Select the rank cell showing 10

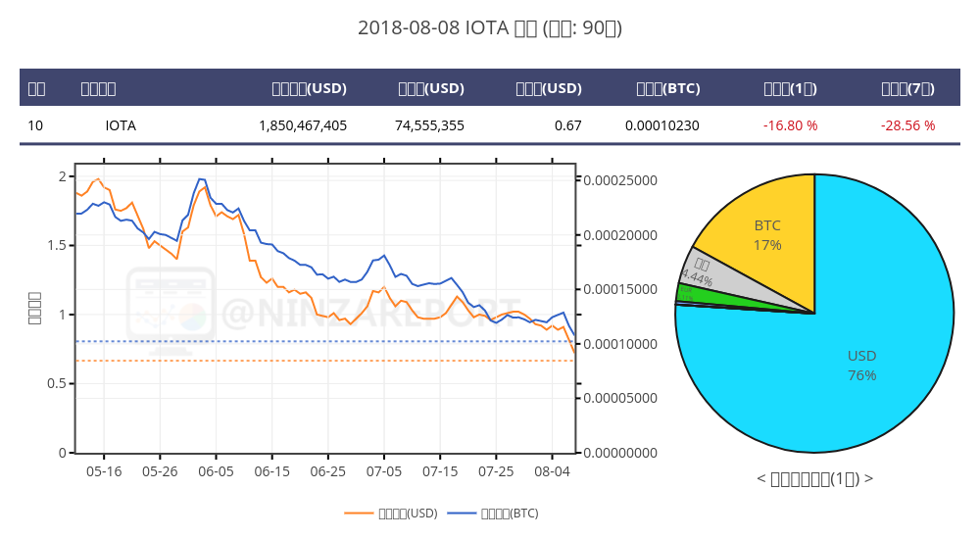click(x=35, y=125)
